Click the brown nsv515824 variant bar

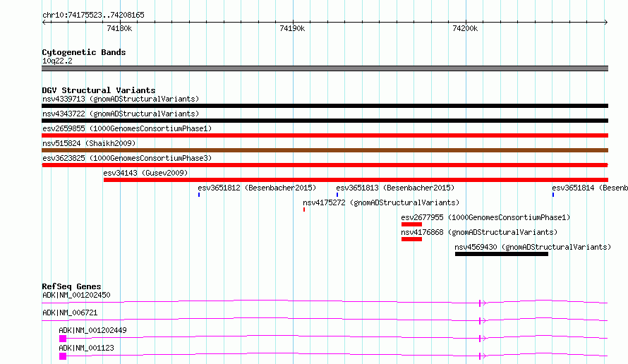[x=325, y=150]
